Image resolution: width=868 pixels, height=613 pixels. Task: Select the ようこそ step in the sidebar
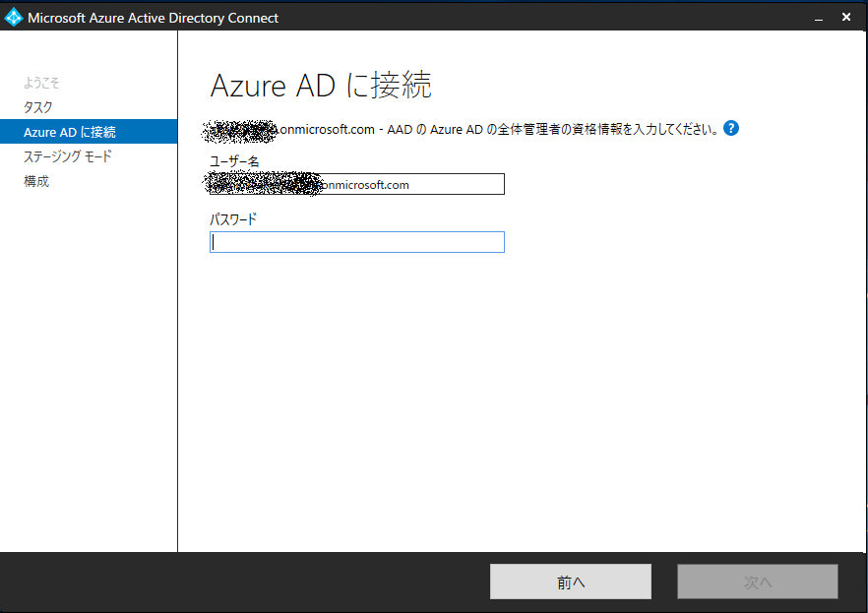pos(41,83)
